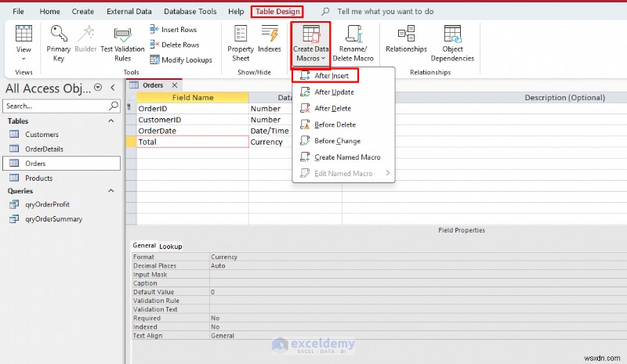Insert Rows into table design
This screenshot has height=364, width=627.
(173, 30)
